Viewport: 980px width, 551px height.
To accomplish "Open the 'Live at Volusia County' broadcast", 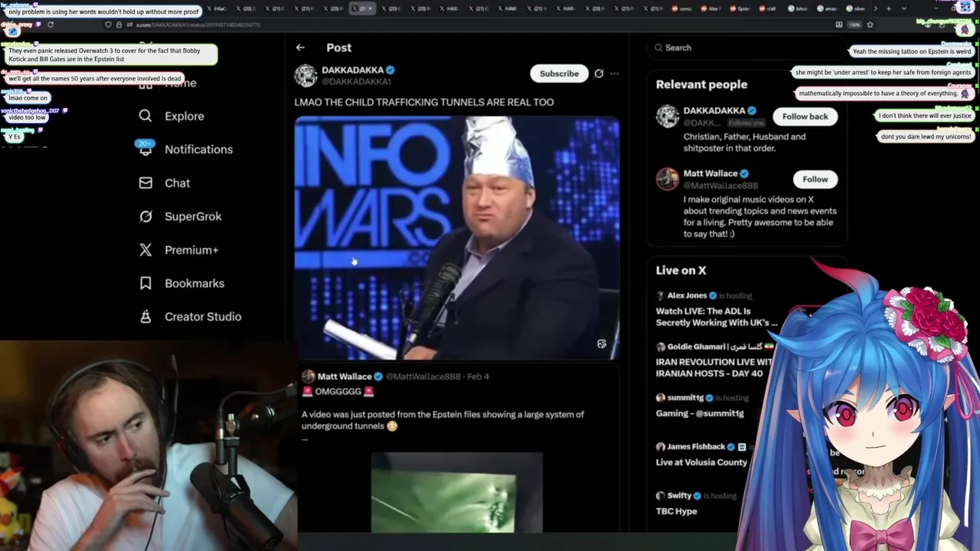I will (x=701, y=462).
